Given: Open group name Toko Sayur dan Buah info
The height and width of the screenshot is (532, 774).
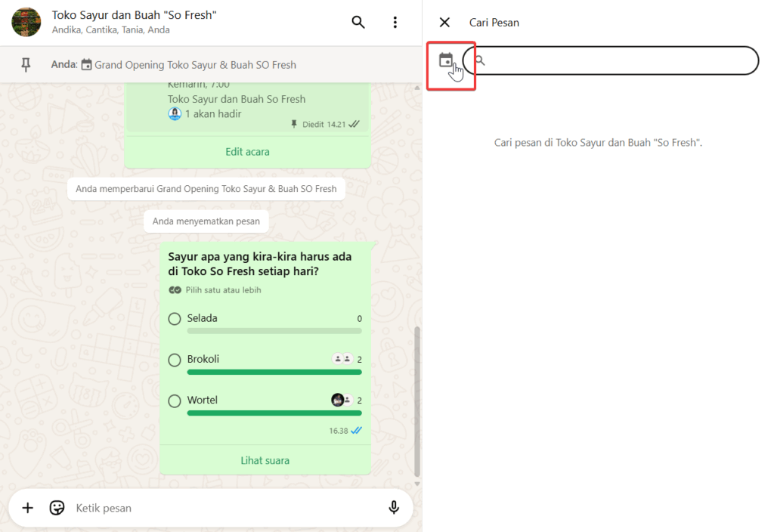Looking at the screenshot, I should (x=135, y=15).
